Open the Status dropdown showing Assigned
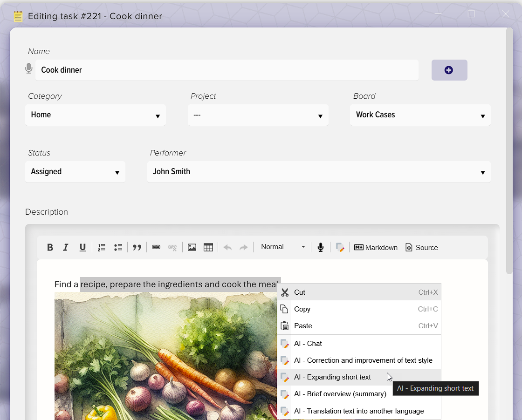522x420 pixels. point(75,172)
